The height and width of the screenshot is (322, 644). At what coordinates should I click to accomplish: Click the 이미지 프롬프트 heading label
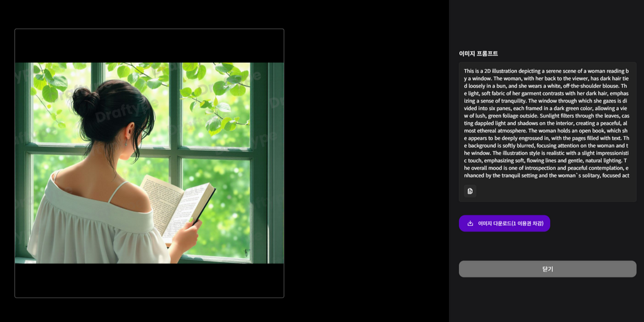[x=479, y=54]
